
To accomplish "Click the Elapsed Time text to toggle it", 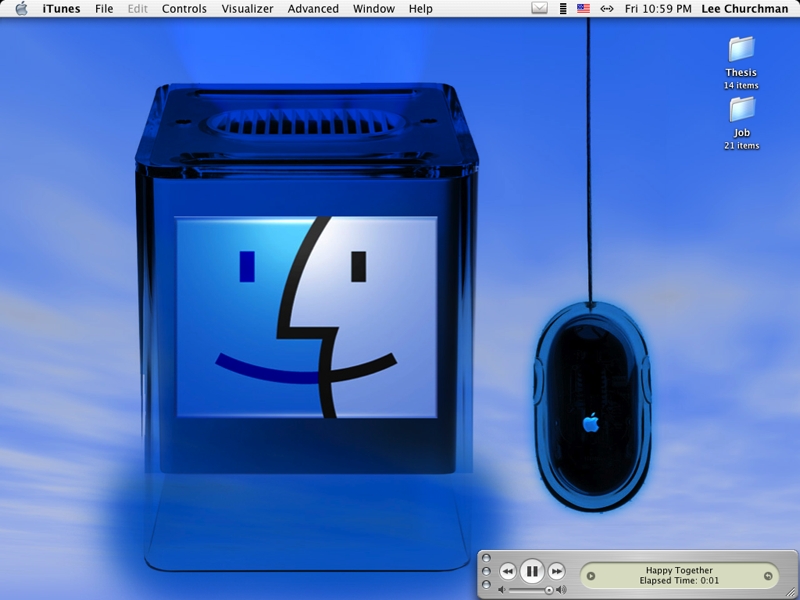I will (679, 580).
